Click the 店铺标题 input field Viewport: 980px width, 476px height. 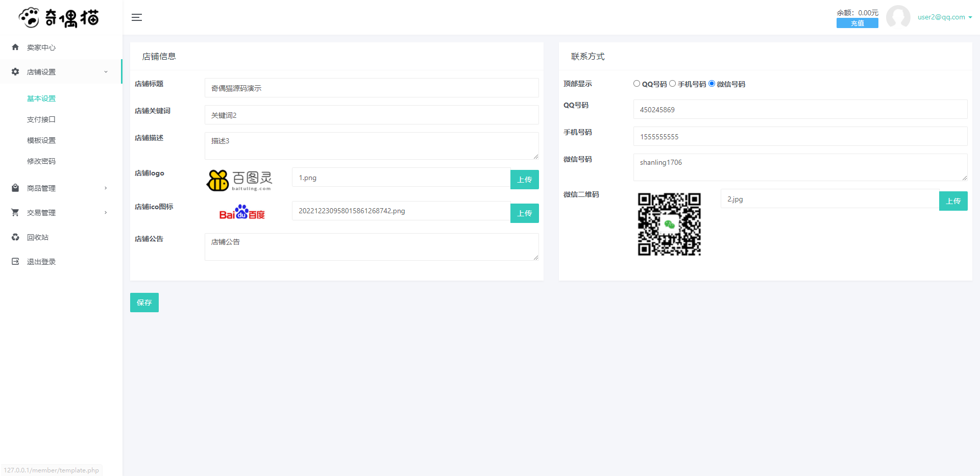(372, 88)
